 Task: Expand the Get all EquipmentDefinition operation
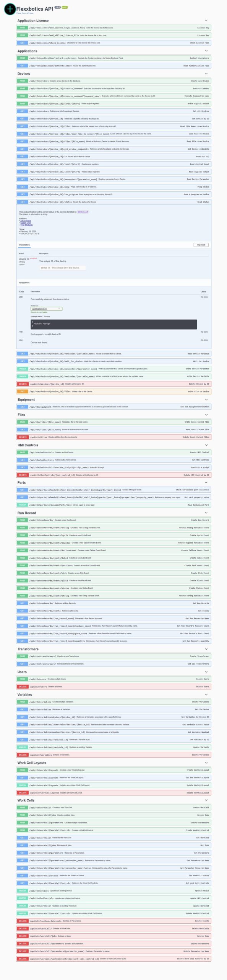point(113,407)
